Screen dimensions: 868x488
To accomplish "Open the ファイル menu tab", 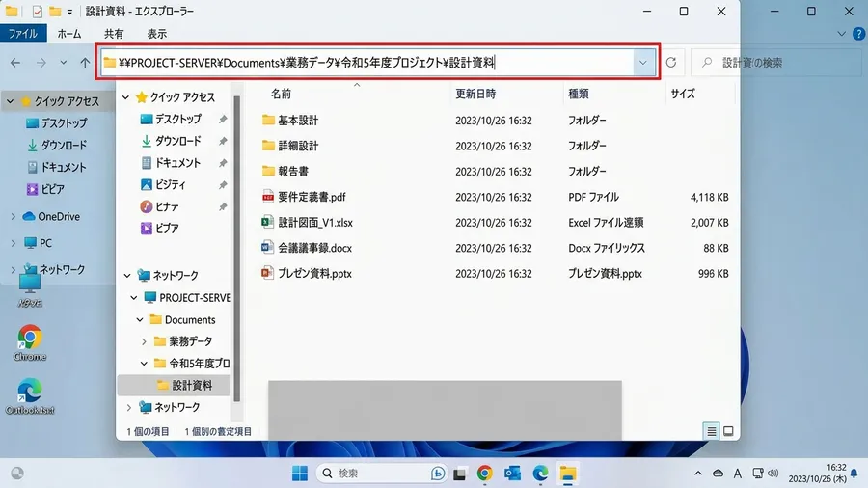I will tap(23, 34).
